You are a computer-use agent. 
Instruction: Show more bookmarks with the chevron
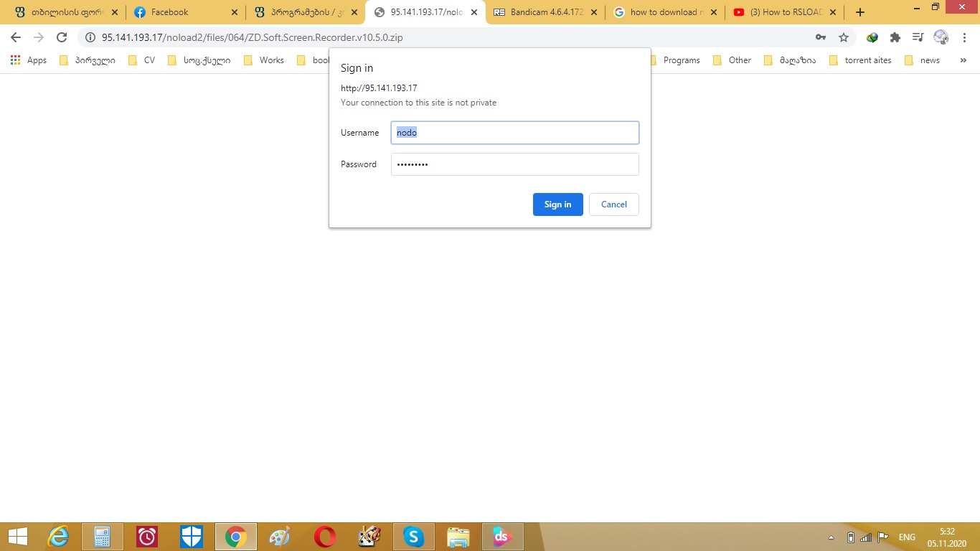click(963, 60)
